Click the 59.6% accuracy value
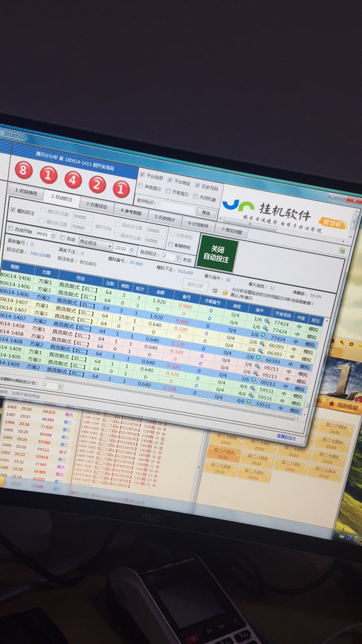 tap(315, 296)
